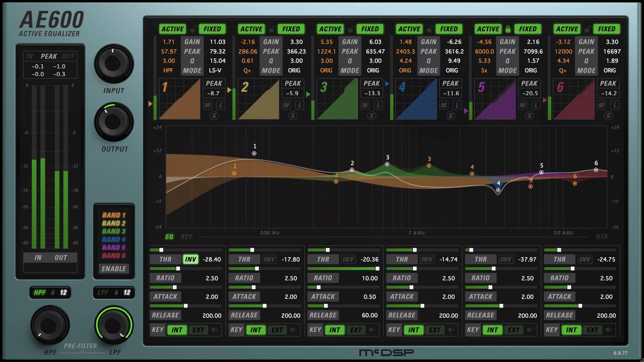Click the FIXED button on band 4
Screen dimensions: 644x362
click(x=448, y=29)
